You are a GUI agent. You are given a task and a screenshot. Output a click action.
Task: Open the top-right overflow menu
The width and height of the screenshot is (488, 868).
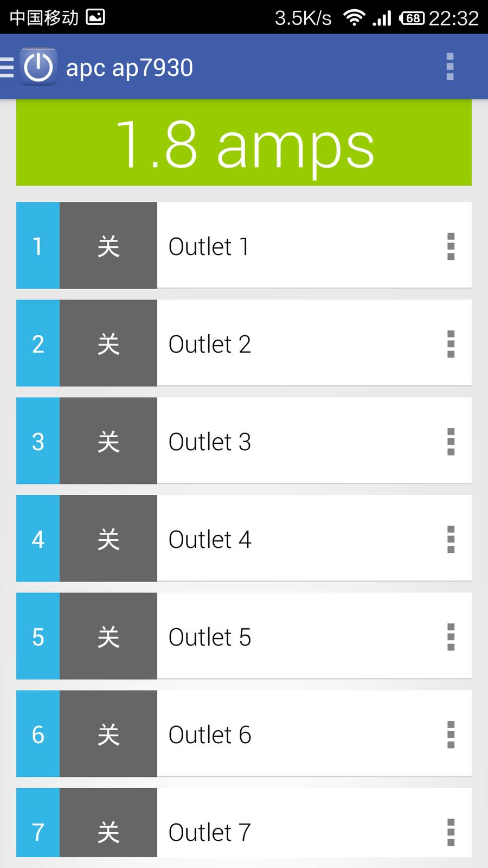point(450,67)
